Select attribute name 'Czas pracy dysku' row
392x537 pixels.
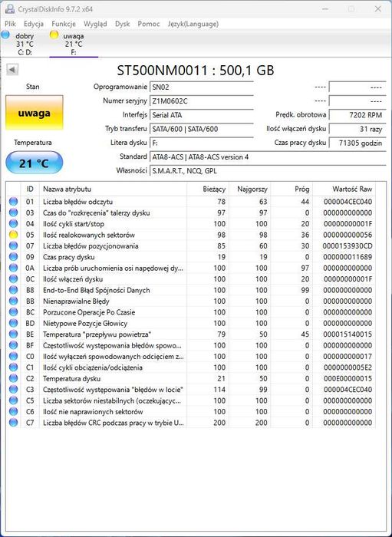click(x=69, y=257)
